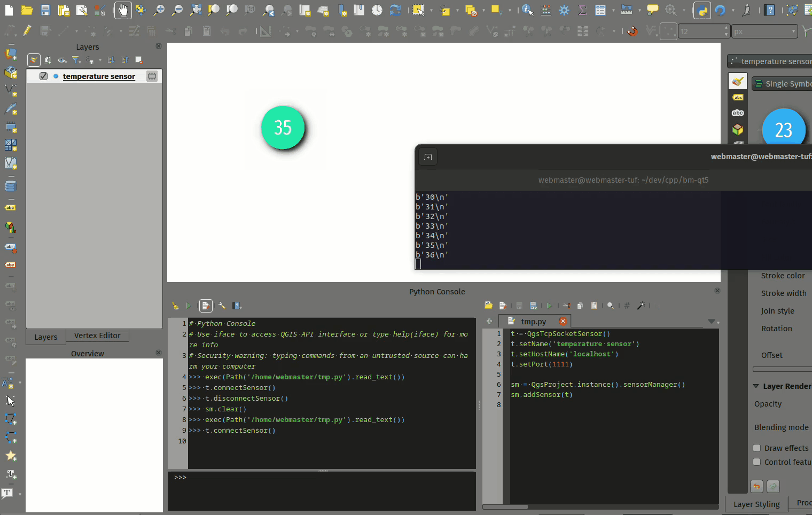The image size is (812, 515).
Task: Open the px unit dropdown
Action: (764, 32)
